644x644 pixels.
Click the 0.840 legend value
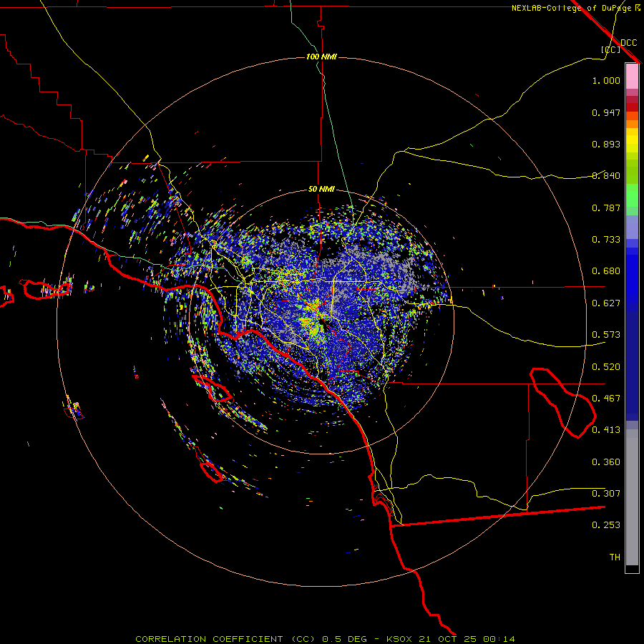[606, 176]
